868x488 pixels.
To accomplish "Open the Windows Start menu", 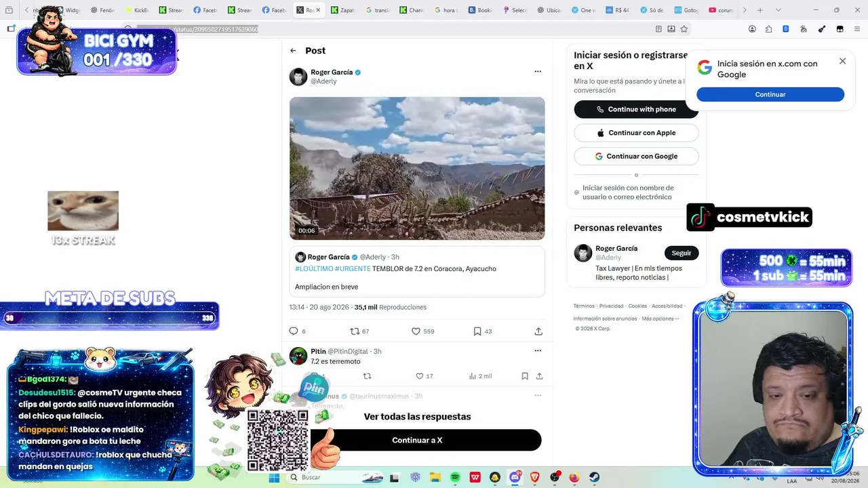I will 274,478.
